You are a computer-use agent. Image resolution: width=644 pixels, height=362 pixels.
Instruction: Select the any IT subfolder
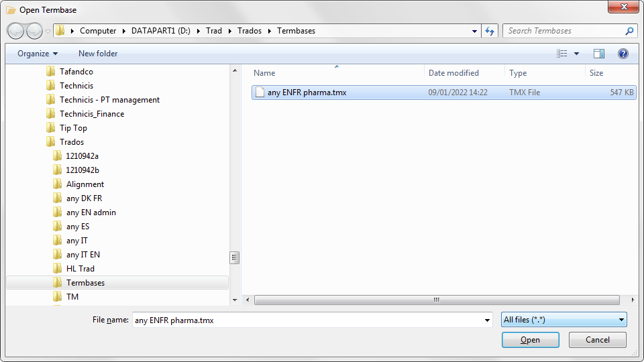(x=76, y=241)
